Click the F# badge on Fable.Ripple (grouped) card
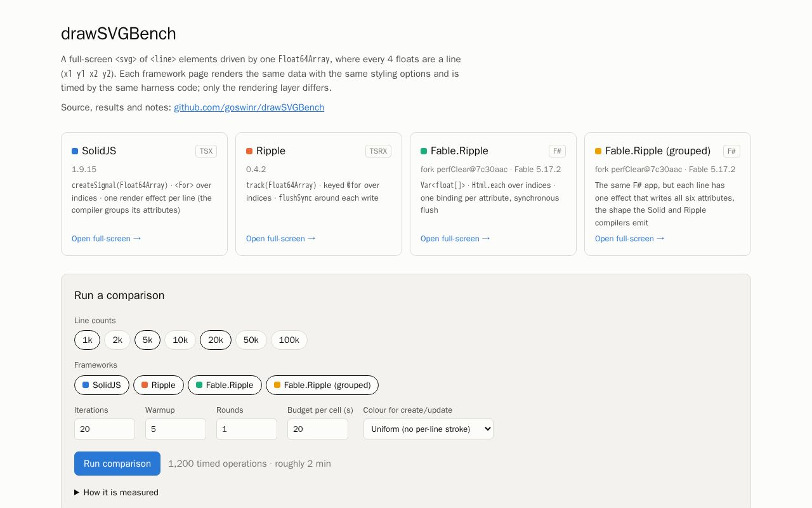 click(x=731, y=151)
